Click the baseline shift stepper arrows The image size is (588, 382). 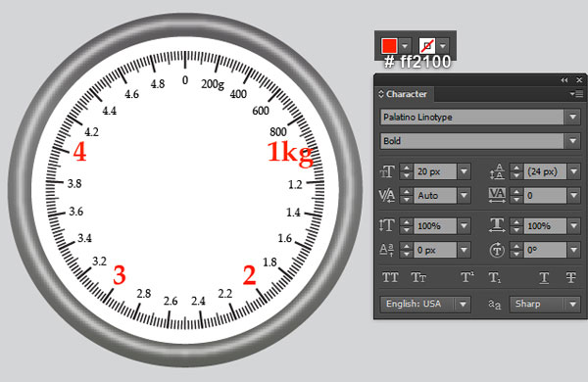point(407,250)
